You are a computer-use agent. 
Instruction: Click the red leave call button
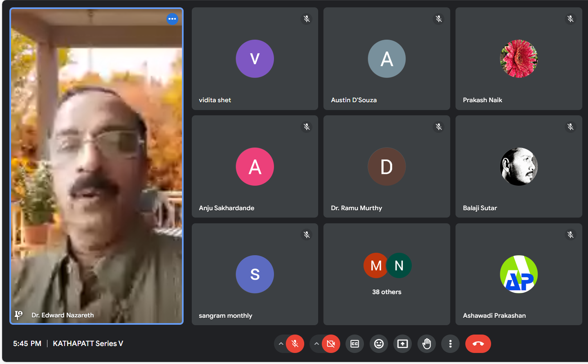coord(478,344)
